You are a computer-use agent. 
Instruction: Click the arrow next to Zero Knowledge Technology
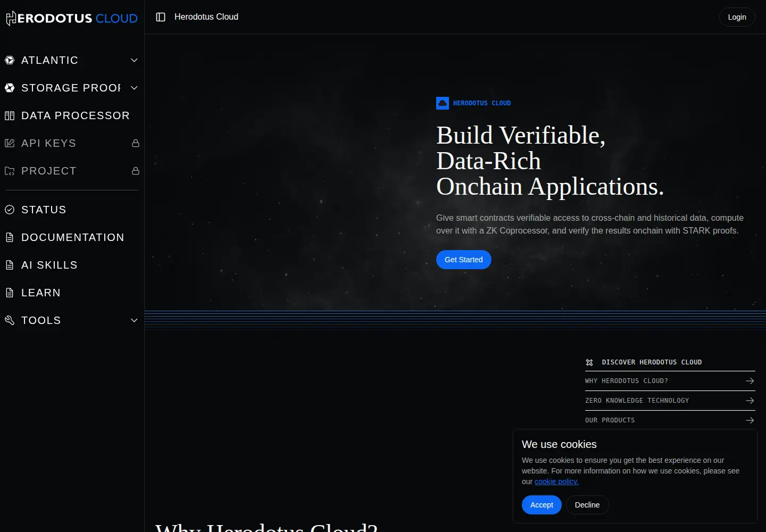[x=750, y=401]
